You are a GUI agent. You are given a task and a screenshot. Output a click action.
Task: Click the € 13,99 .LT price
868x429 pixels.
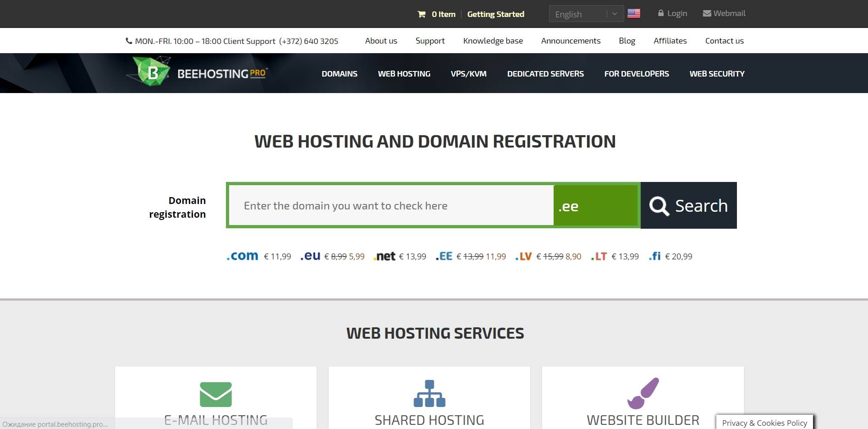[x=625, y=257]
